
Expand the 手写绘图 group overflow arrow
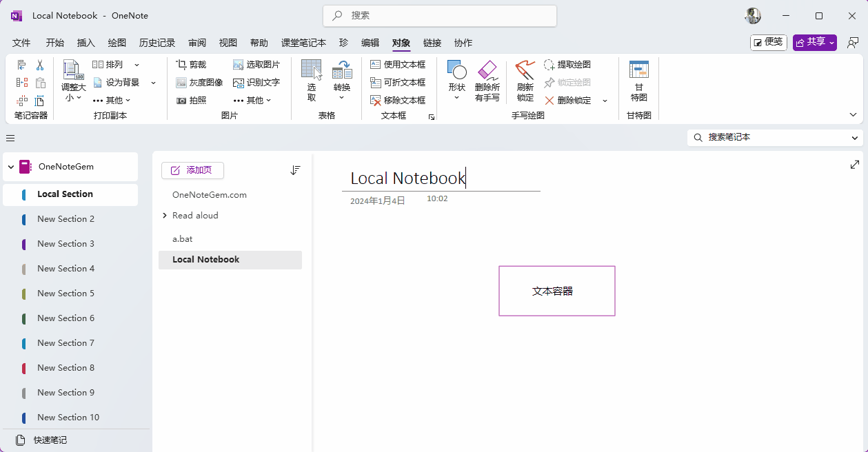[x=605, y=101]
